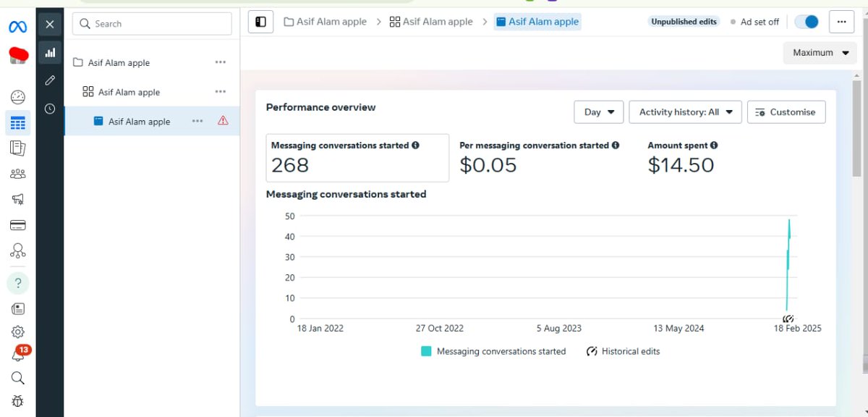Click the Customise button
The image size is (868, 417).
click(786, 111)
